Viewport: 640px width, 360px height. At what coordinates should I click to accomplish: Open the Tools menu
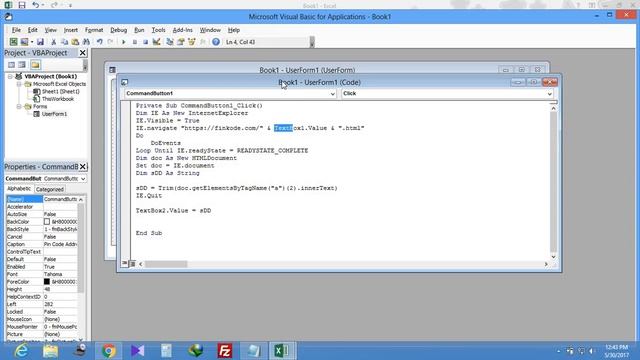click(158, 30)
